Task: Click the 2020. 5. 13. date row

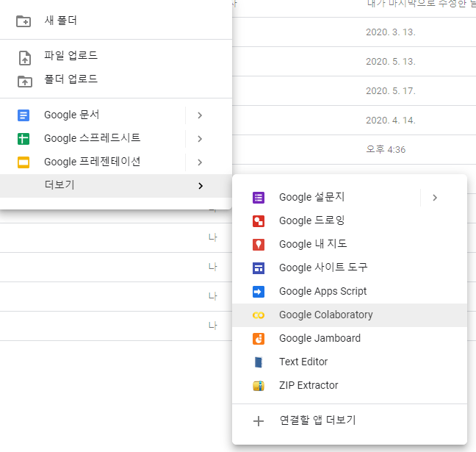Action: pos(390,62)
